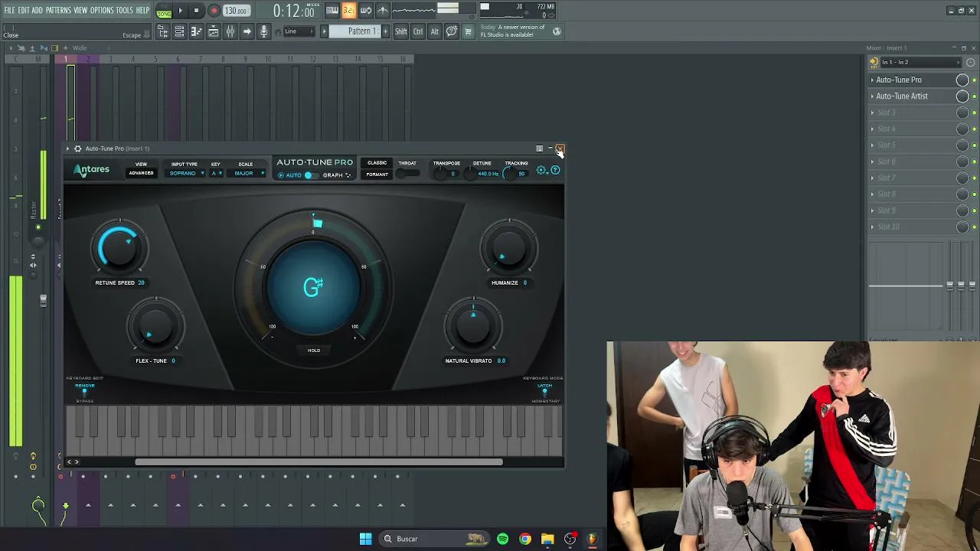Click the Auto-Tune help question icon

pyautogui.click(x=555, y=170)
